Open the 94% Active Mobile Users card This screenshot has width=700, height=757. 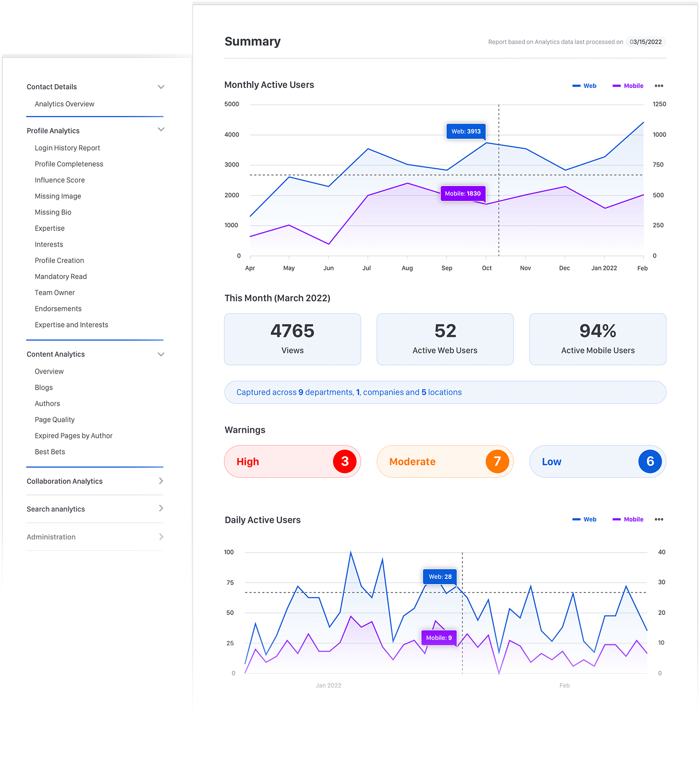coord(598,339)
